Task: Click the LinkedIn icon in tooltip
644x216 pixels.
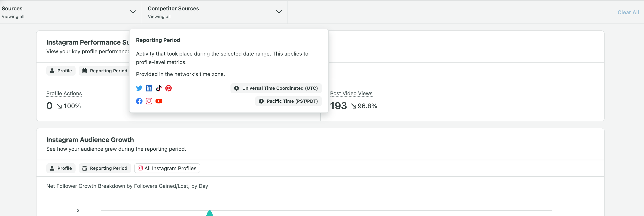Action: pyautogui.click(x=149, y=88)
